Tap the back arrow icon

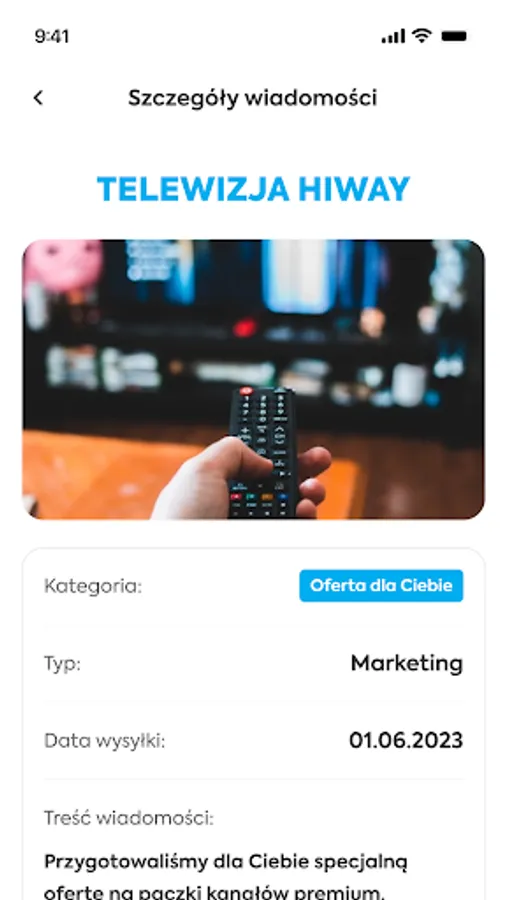pyautogui.click(x=38, y=98)
